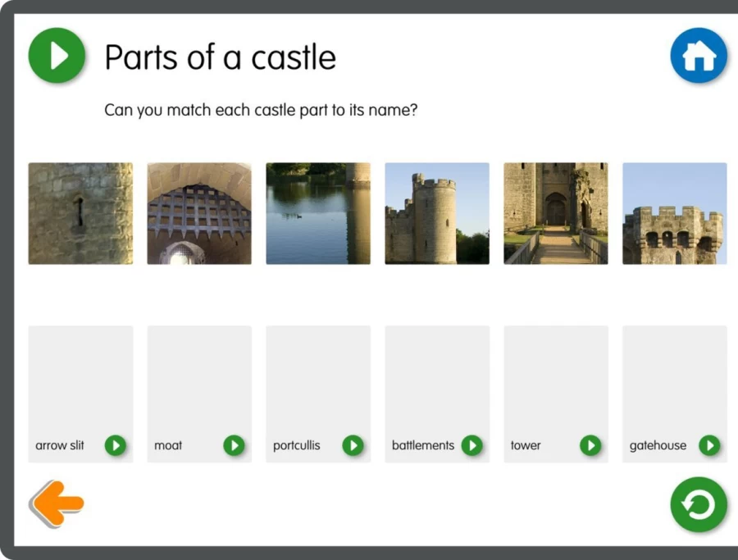
Task: Play audio for moat label
Action: 234,445
